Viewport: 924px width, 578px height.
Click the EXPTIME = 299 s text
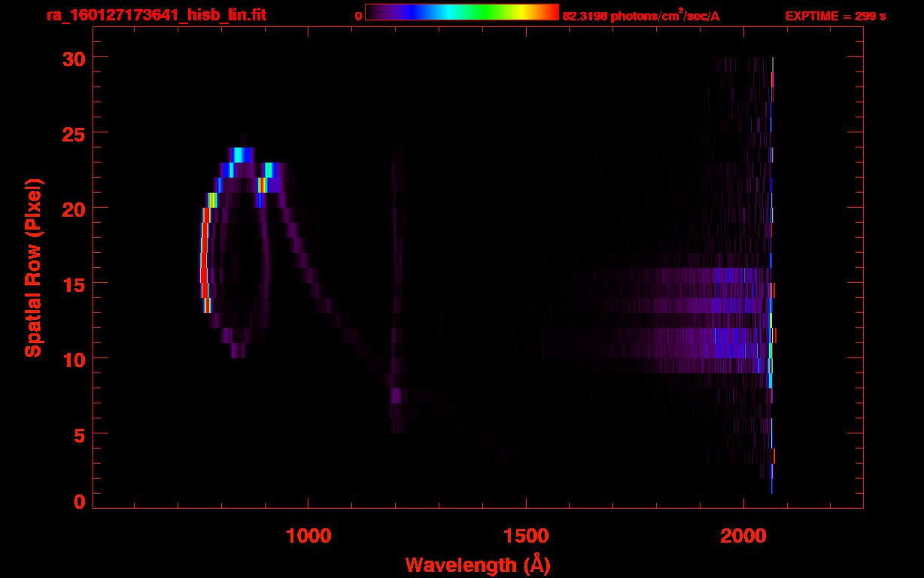(835, 16)
